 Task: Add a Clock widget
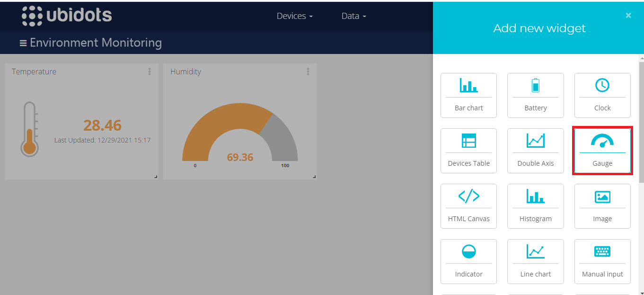602,95
